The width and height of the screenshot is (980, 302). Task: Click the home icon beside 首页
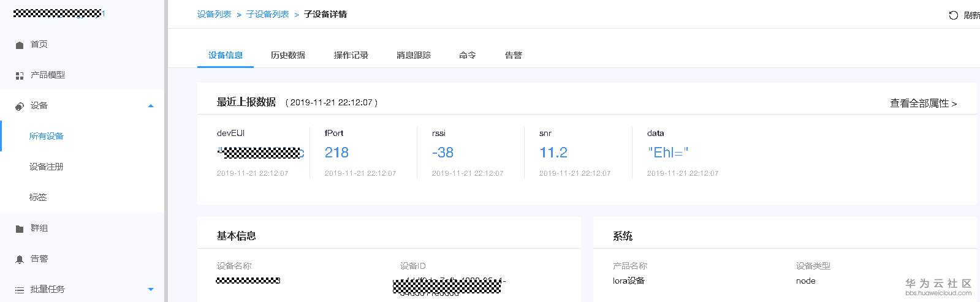click(20, 45)
